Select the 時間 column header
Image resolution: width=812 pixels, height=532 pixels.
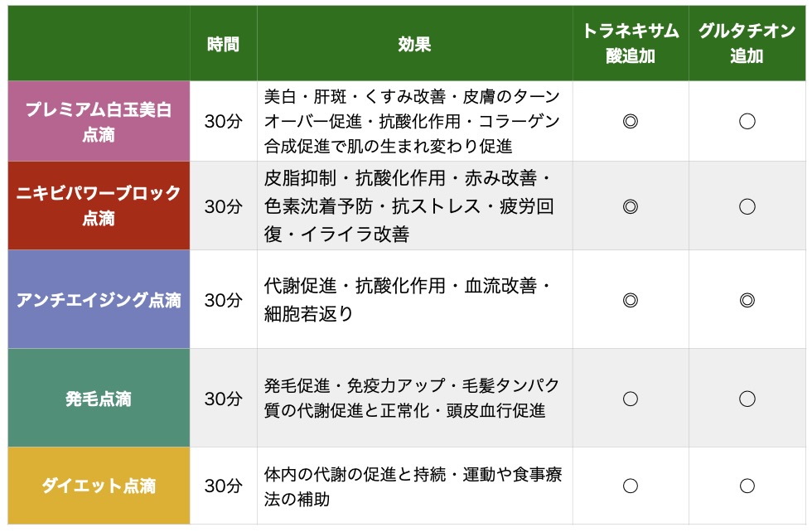[223, 44]
